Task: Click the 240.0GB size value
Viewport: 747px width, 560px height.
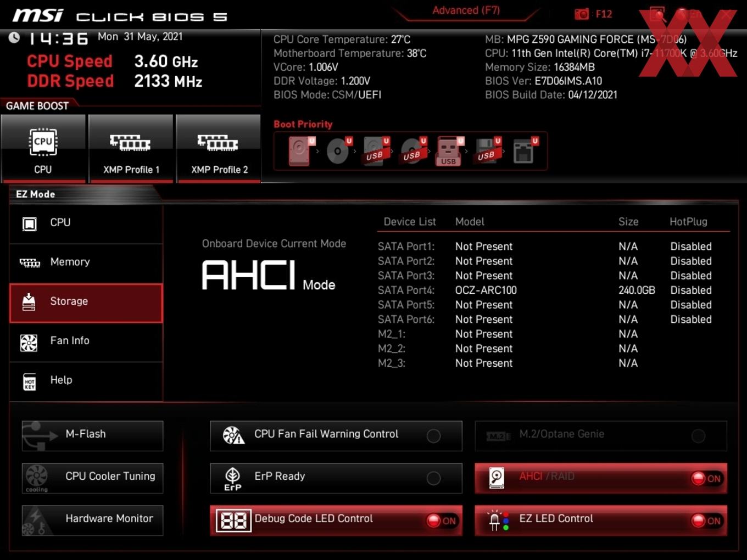Action: (637, 290)
